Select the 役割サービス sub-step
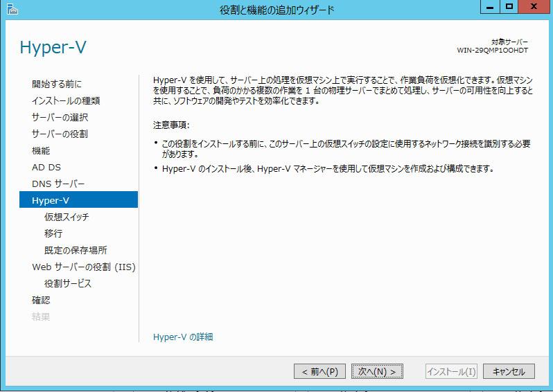Viewport: 553px width, 392px height. point(68,283)
